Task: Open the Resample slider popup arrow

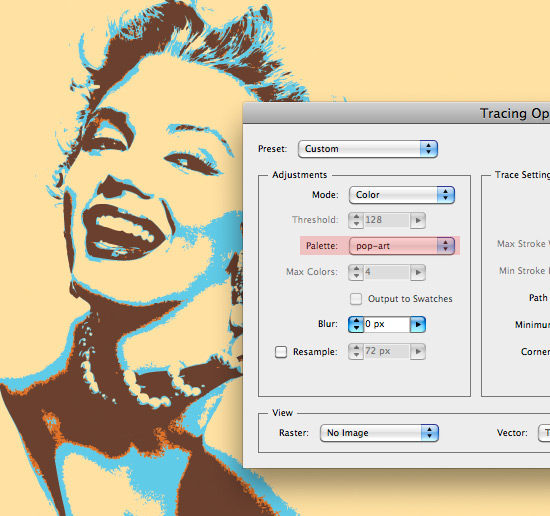Action: [418, 351]
